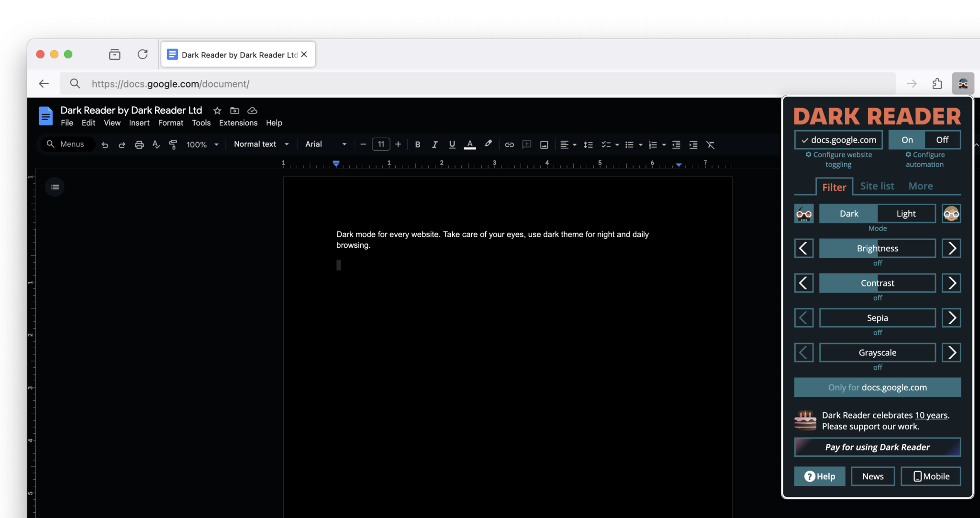
Task: Increase Brightness using the right chevron
Action: pos(951,248)
